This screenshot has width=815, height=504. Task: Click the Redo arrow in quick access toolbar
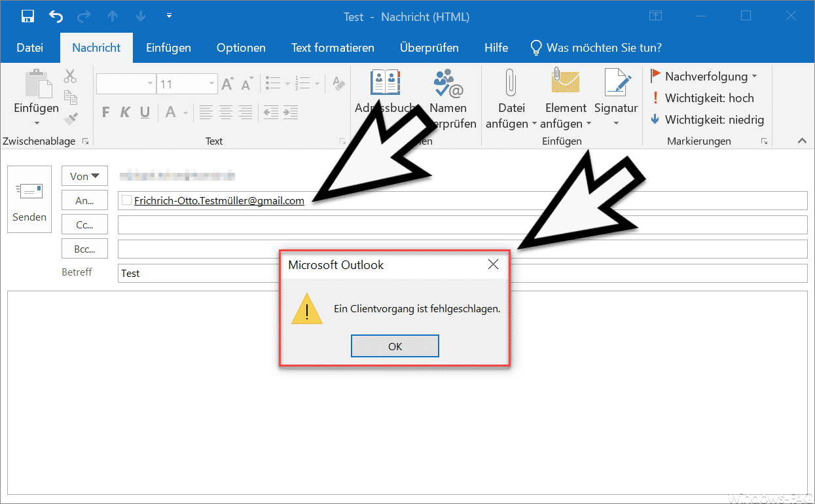pos(84,16)
